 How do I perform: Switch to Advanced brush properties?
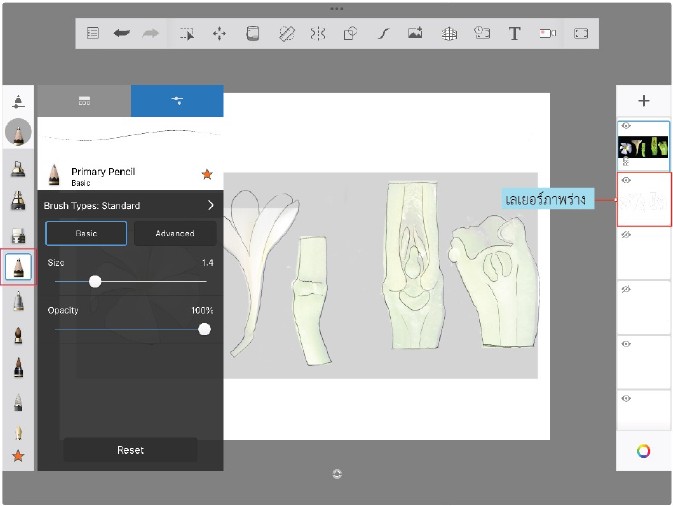pos(175,233)
